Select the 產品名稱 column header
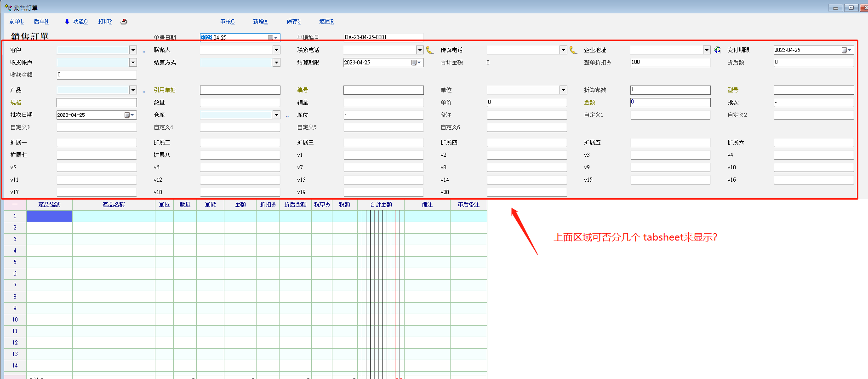 coord(114,205)
